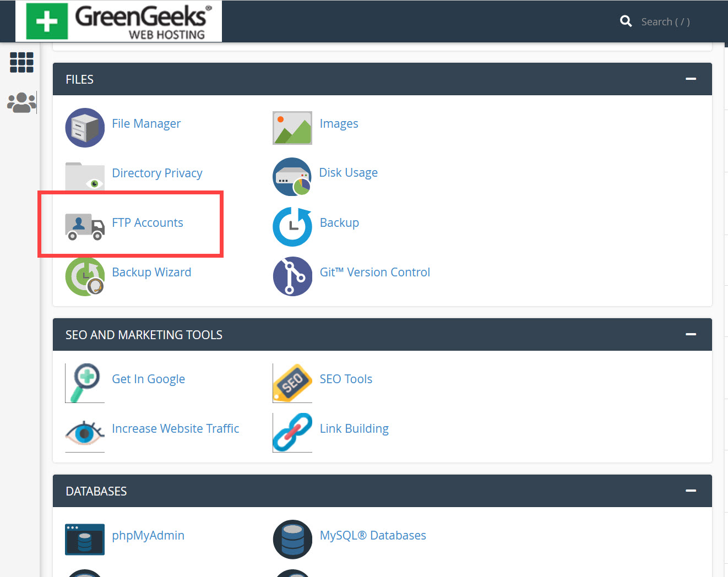Click the GreenGeeks logo
The width and height of the screenshot is (728, 577).
[118, 21]
